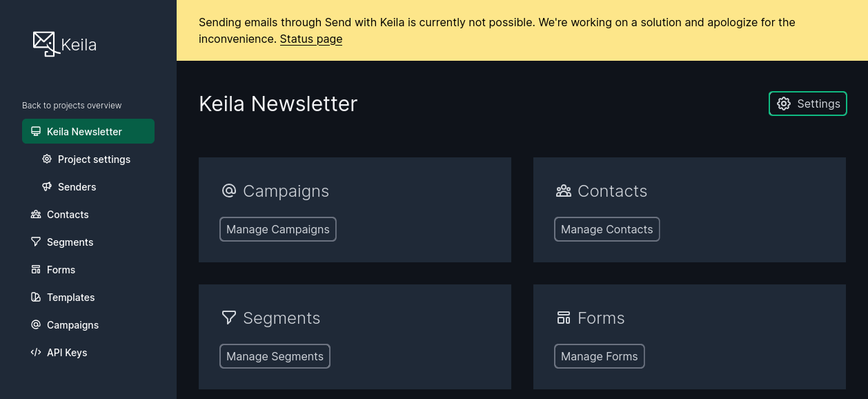Click the Manage Forms button
Image resolution: width=868 pixels, height=399 pixels.
click(600, 356)
